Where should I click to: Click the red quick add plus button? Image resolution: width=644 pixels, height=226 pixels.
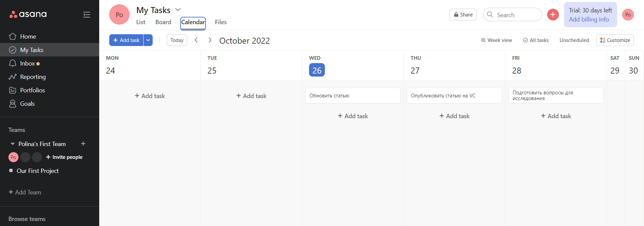[x=553, y=15]
